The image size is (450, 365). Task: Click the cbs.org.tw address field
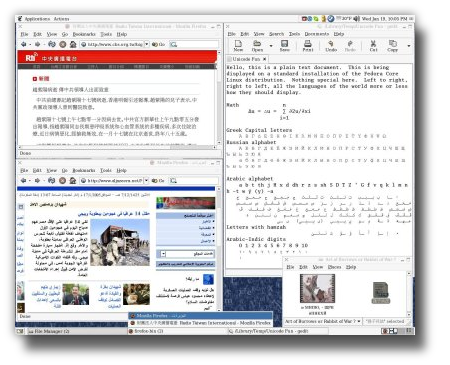pos(112,44)
